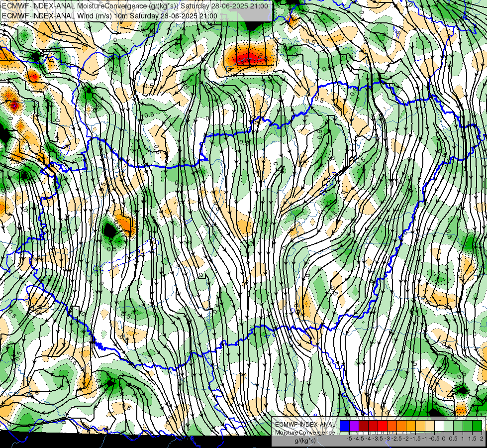Click the orange swatch between -2.5 and -2
This screenshot has width=487, height=448.
[x=401, y=426]
